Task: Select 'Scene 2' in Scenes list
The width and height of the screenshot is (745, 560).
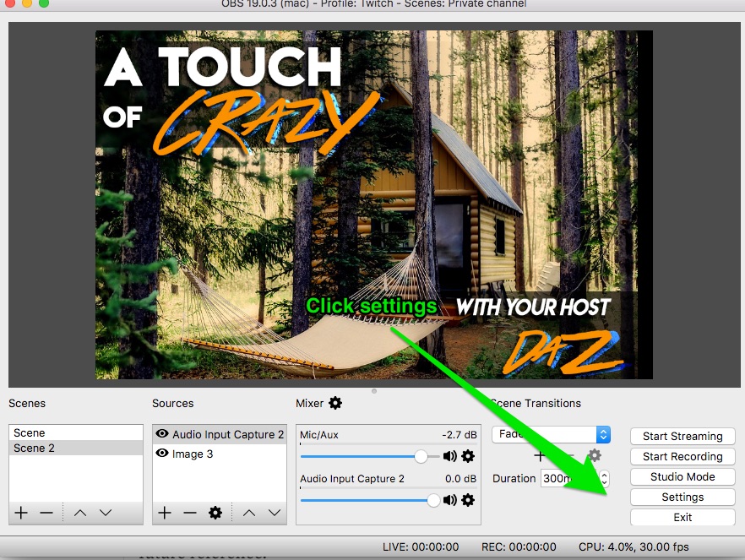Action: pos(76,448)
